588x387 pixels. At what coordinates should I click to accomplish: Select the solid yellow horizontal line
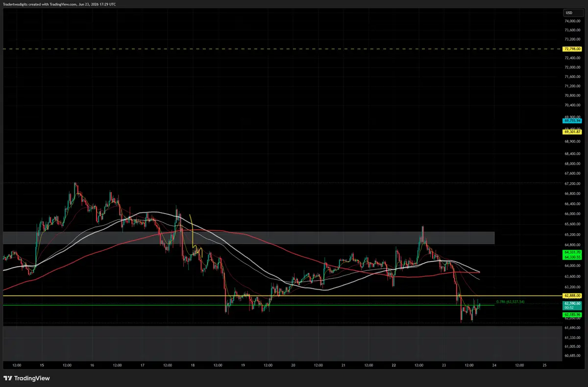pos(282,296)
